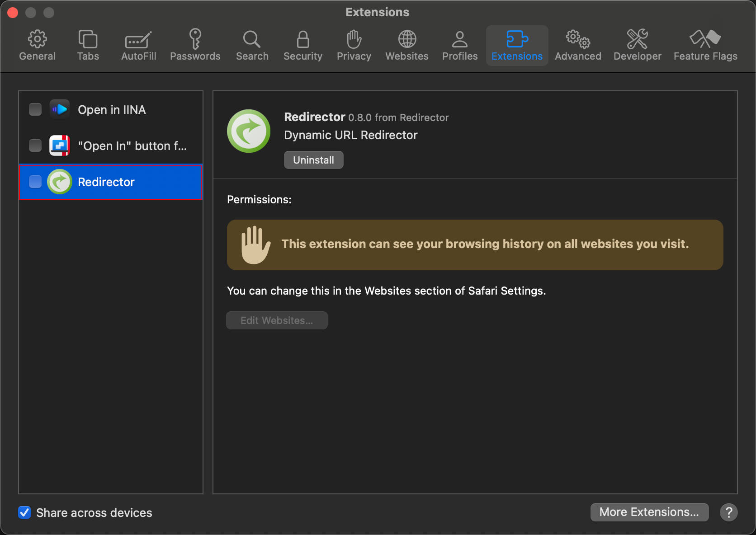This screenshot has width=756, height=535.
Task: Uncheck Share across devices
Action: pos(24,512)
